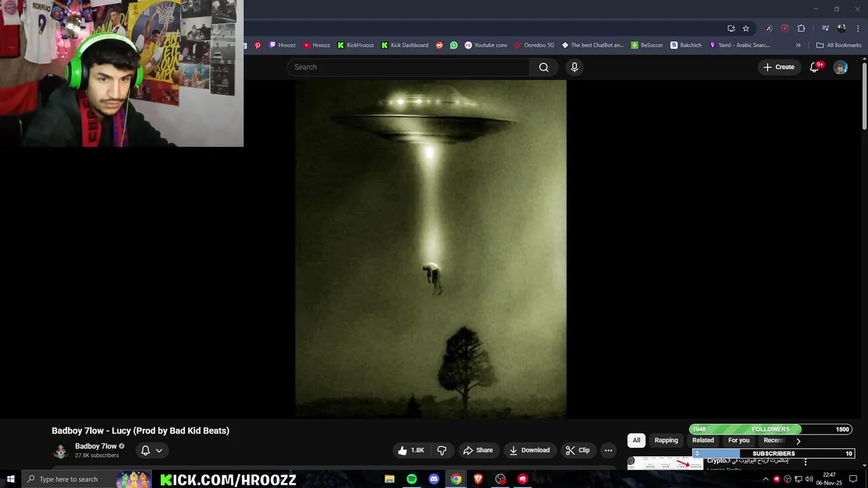
Task: Open the Pinterest bookmark
Action: tap(258, 45)
